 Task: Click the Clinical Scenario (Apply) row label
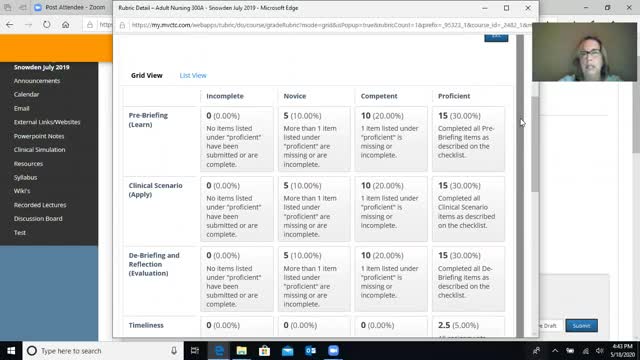[156, 190]
